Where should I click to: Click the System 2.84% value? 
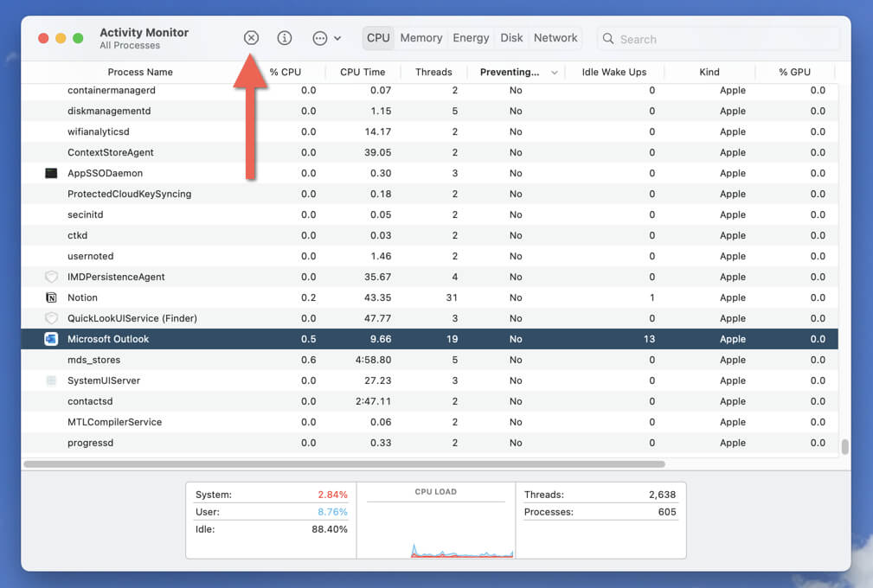click(x=332, y=495)
